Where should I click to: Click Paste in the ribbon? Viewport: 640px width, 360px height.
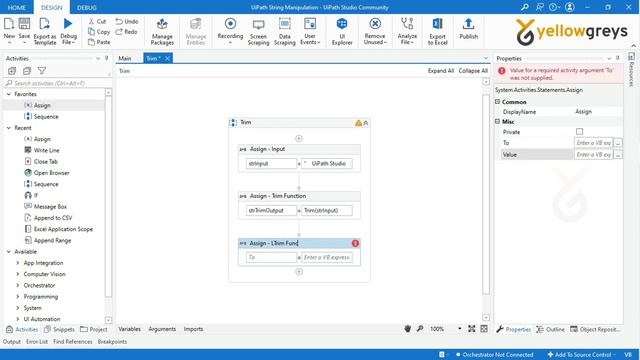click(99, 42)
